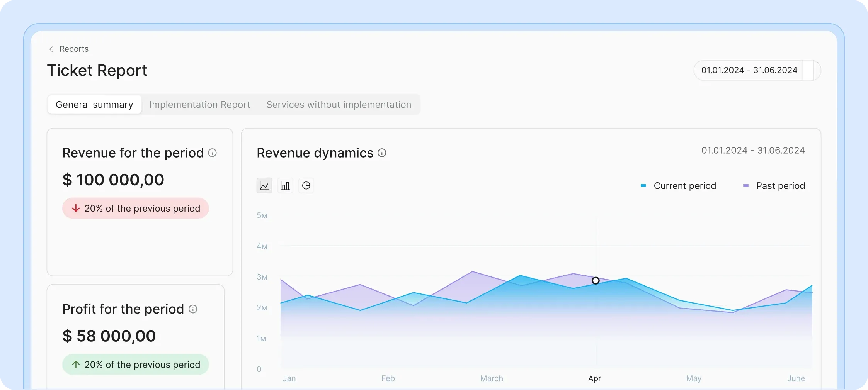
Task: Toggle the Past period series in the legend
Action: [x=780, y=186]
